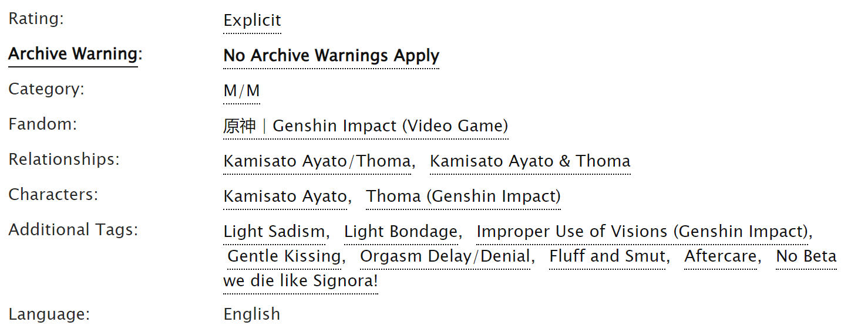Click the Additional Tags label
868x332 pixels.
[73, 229]
